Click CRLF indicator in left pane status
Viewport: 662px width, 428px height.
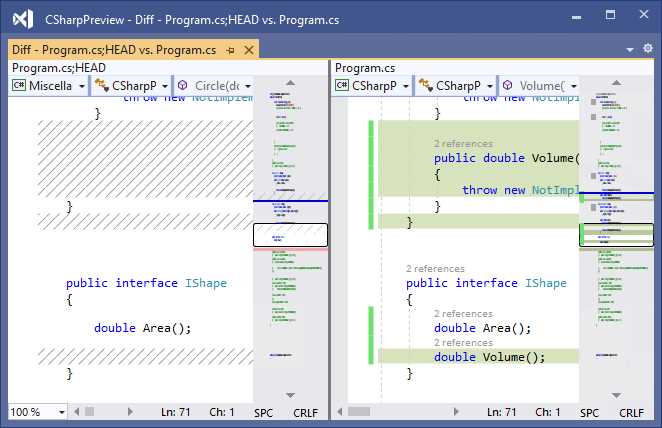(x=305, y=413)
